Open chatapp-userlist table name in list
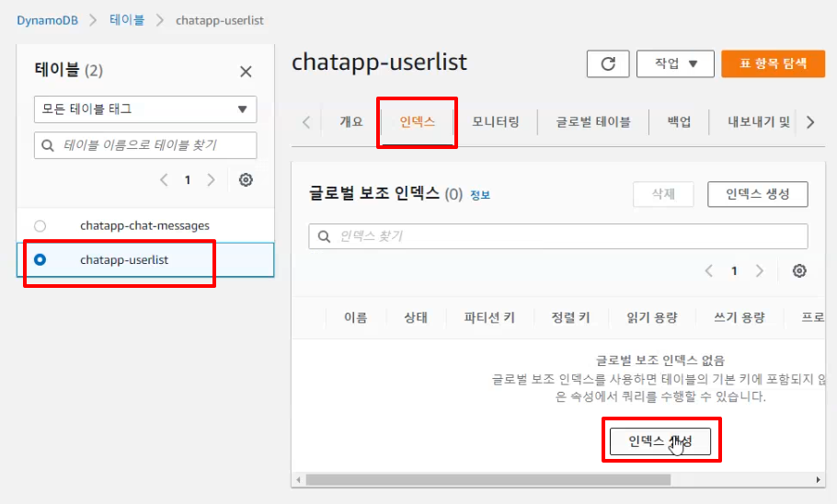 (x=124, y=260)
